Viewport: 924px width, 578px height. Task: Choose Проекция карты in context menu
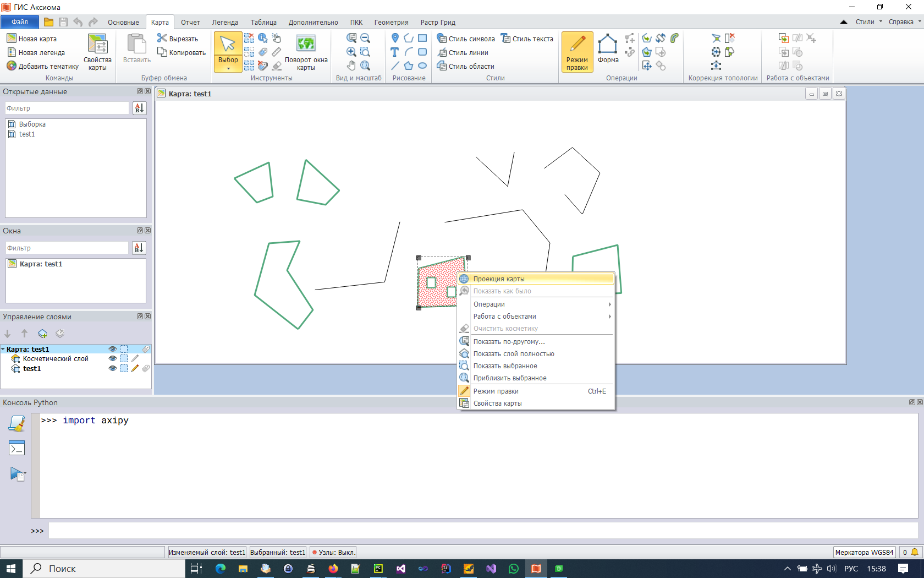(x=536, y=279)
